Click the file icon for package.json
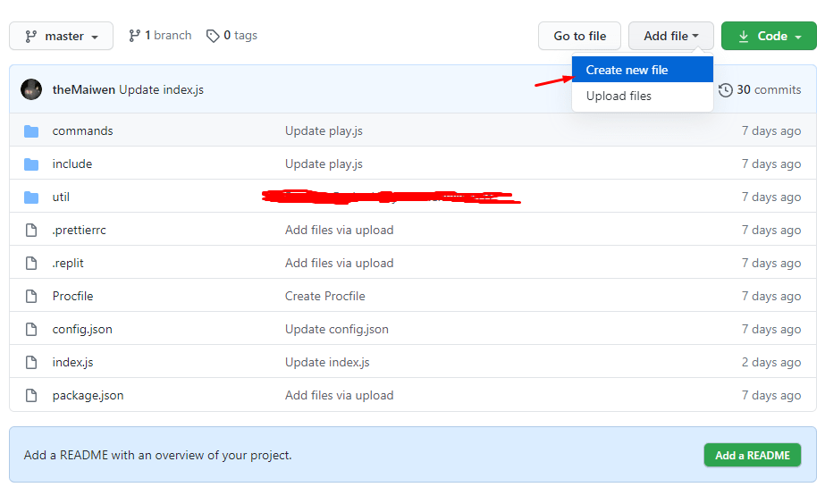Image resolution: width=825 pixels, height=504 pixels. [31, 395]
